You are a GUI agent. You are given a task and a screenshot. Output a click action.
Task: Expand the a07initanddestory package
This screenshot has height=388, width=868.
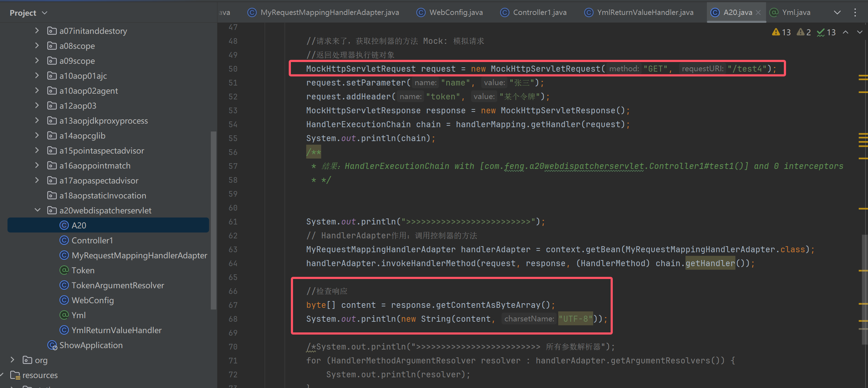37,31
